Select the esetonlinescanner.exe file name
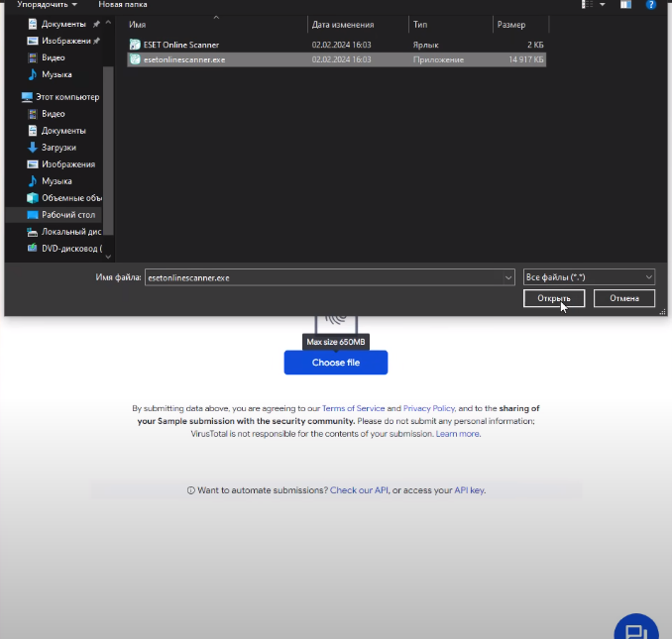 [184, 59]
